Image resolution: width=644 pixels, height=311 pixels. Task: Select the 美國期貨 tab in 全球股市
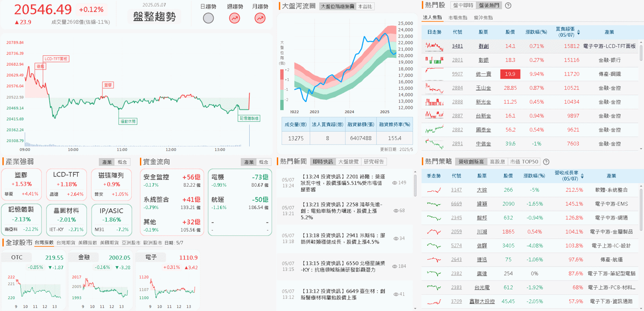click(x=109, y=243)
